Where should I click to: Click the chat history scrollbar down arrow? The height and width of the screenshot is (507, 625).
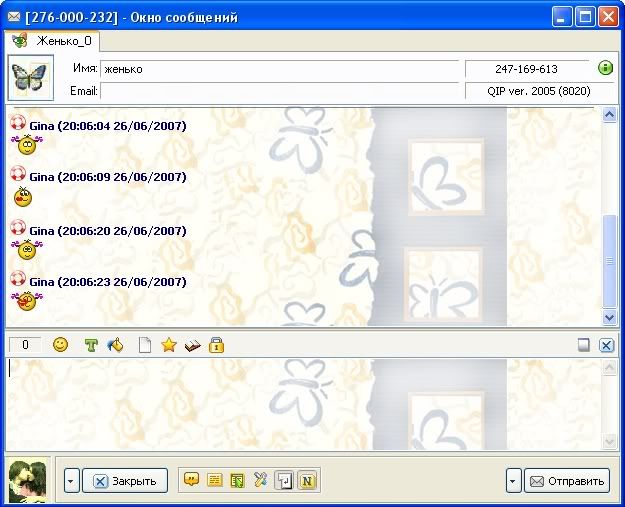tap(609, 318)
